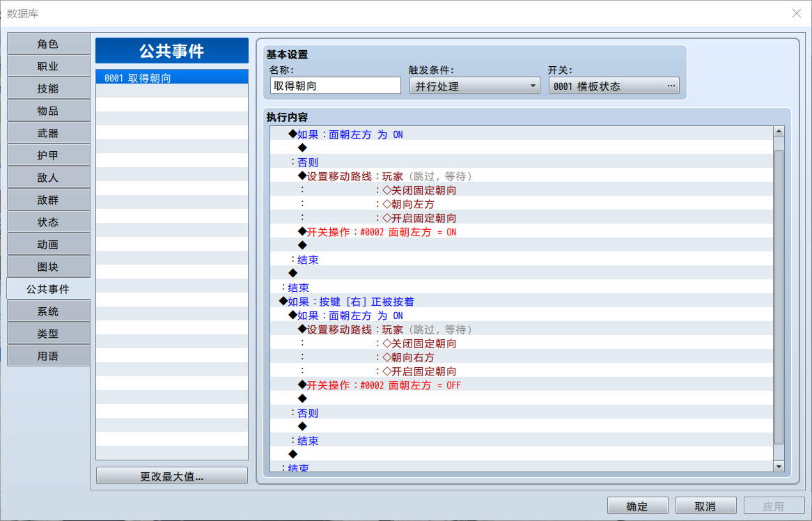Select the 物品 tab
812x521 pixels.
pos(48,111)
